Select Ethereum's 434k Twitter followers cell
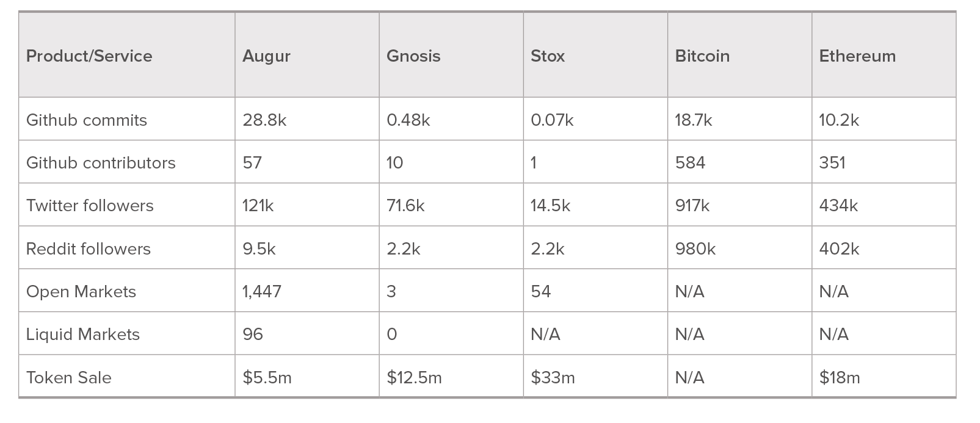Viewport: 980px width, 423px height. pyautogui.click(x=884, y=204)
